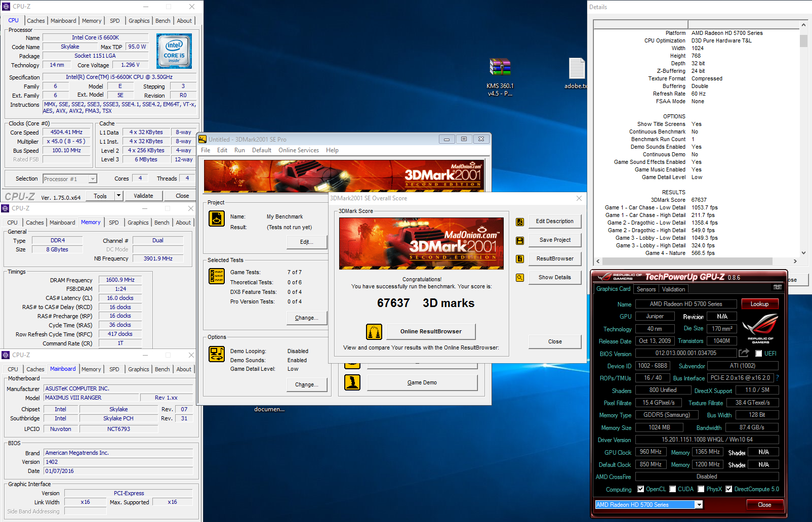Click Change... under Selected Tests
This screenshot has height=522, width=812.
pyautogui.click(x=307, y=318)
